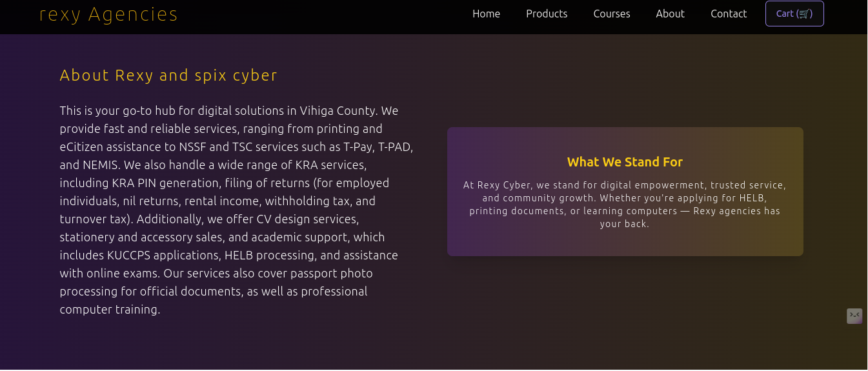The image size is (868, 371).
Task: Open the Contact page link
Action: 729,14
